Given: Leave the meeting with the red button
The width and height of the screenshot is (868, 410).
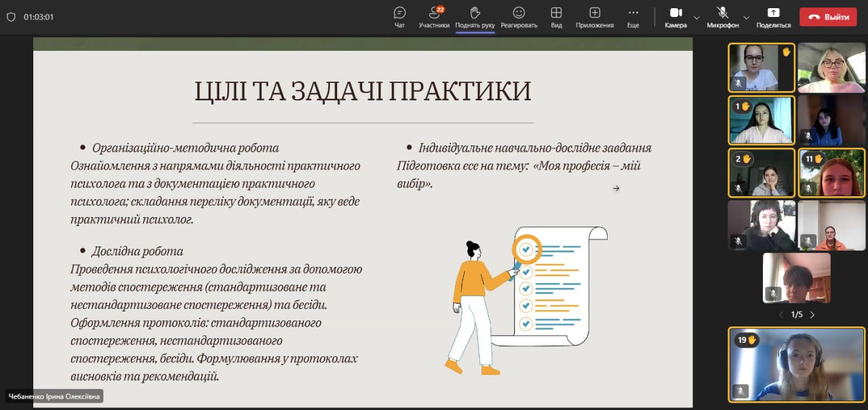Looking at the screenshot, I should [x=828, y=17].
